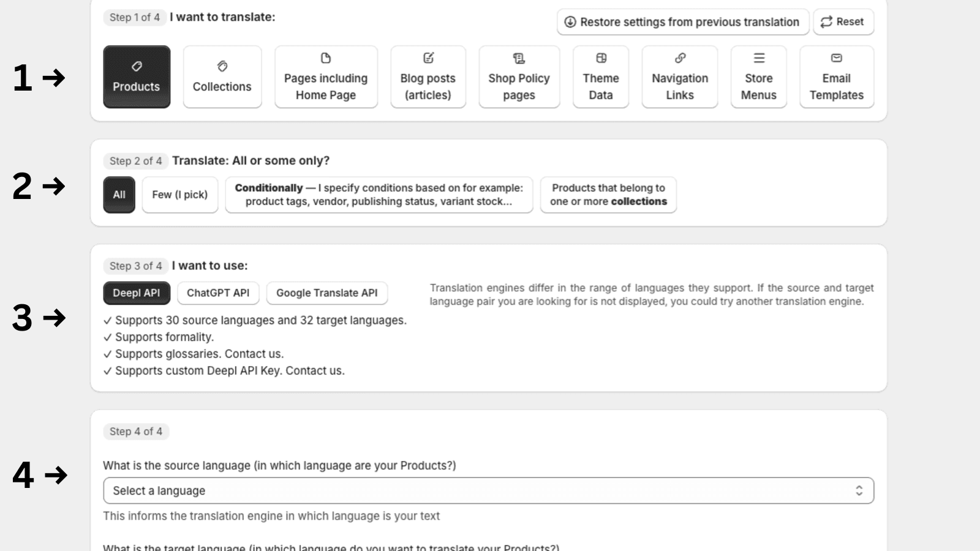This screenshot has height=551, width=980.
Task: Keep Deepl API selected as engine
Action: coord(136,293)
